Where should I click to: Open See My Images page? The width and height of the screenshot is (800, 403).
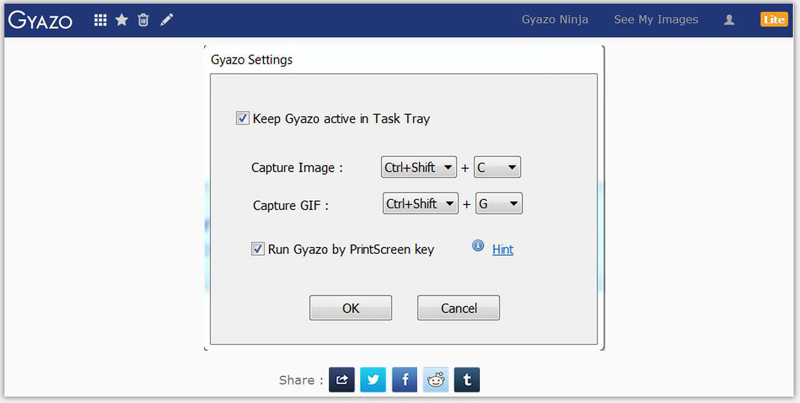coord(656,20)
